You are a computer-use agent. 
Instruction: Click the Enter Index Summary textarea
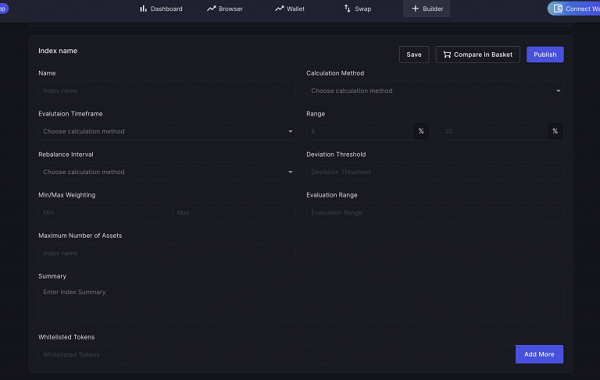coord(301,302)
